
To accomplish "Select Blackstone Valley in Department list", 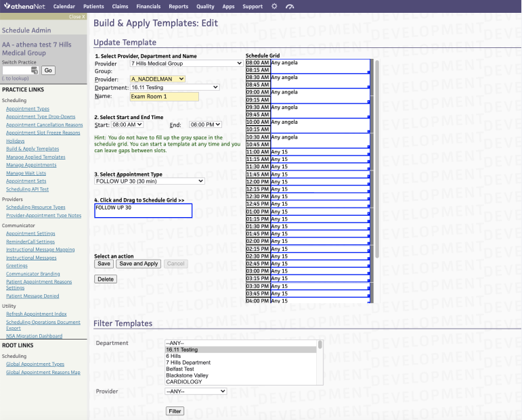I will (x=241, y=375).
